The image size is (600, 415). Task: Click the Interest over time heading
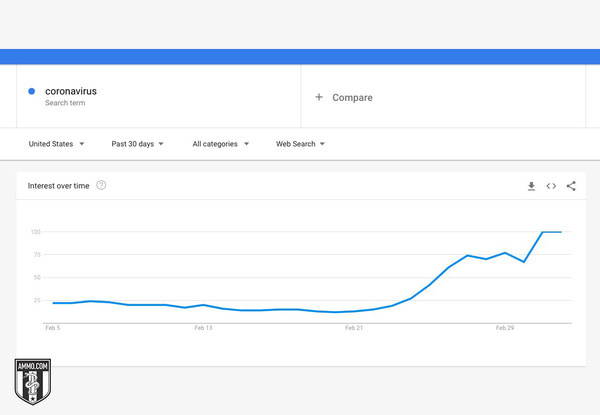[58, 186]
